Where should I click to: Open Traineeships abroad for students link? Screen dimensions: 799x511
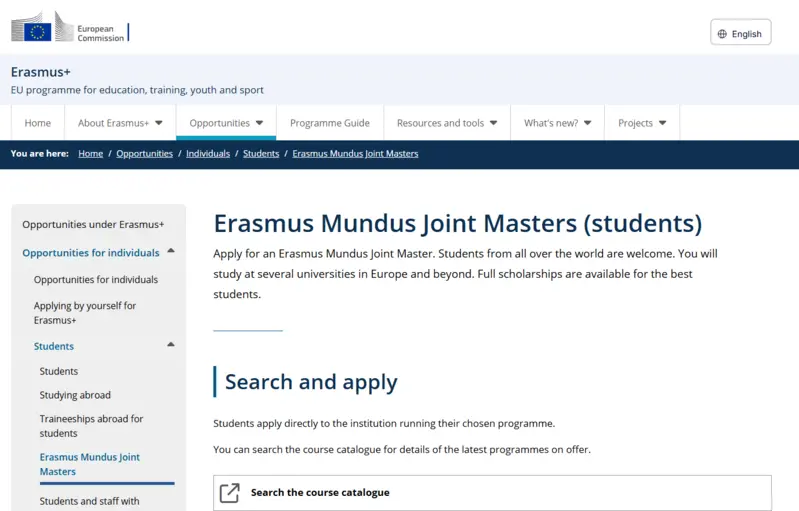pos(91,426)
